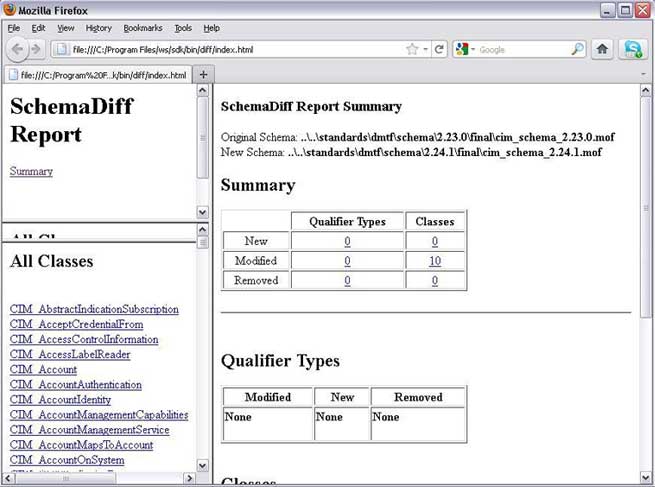Click Removed Qualifier Types count 0

click(x=347, y=280)
